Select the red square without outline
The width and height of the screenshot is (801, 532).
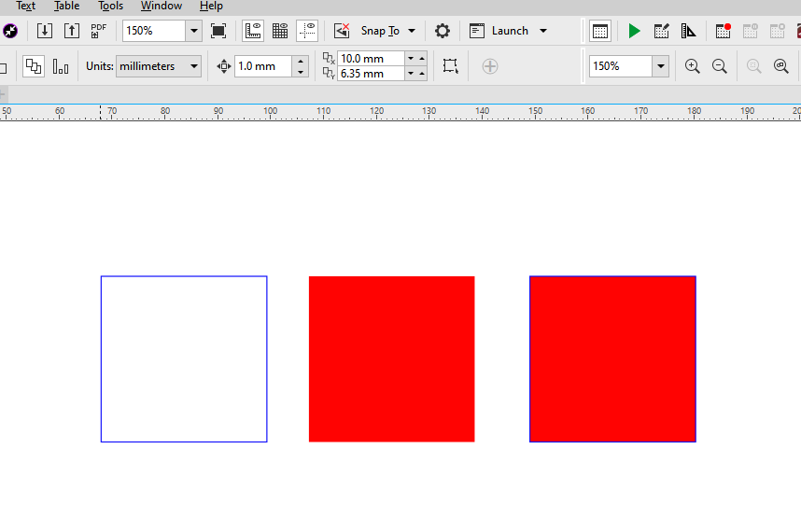click(392, 359)
